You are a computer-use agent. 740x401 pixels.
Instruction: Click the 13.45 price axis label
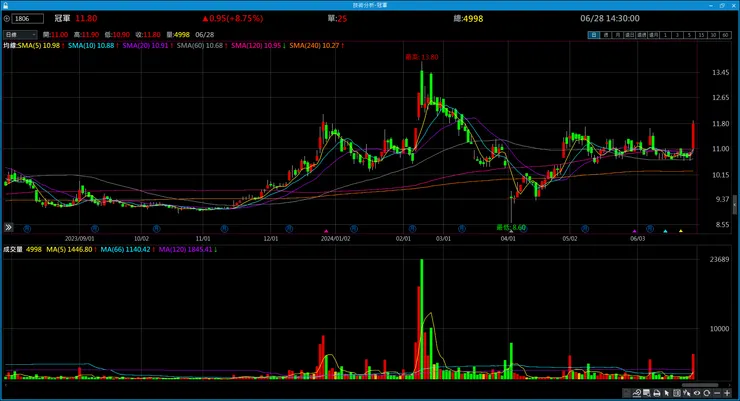point(721,72)
